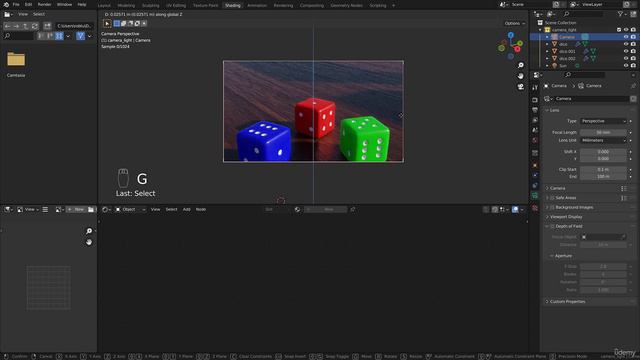Click the Focal Length value field
The image size is (640, 360).
tap(603, 133)
